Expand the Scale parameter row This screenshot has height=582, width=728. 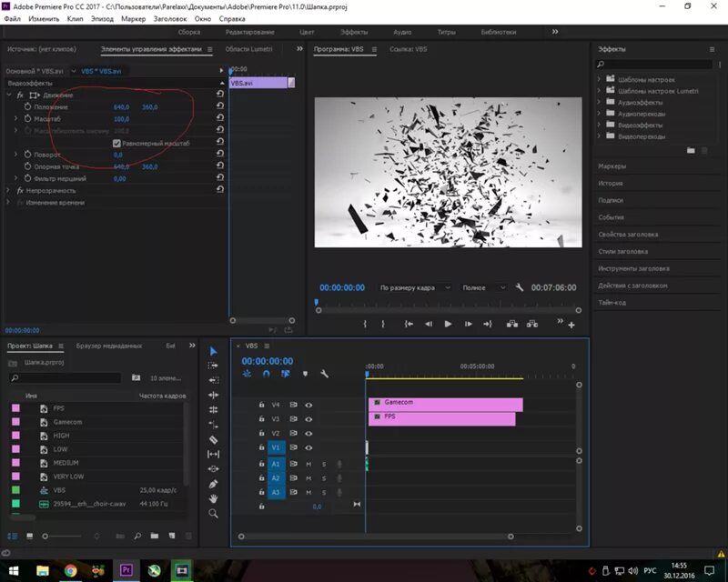pyautogui.click(x=15, y=119)
